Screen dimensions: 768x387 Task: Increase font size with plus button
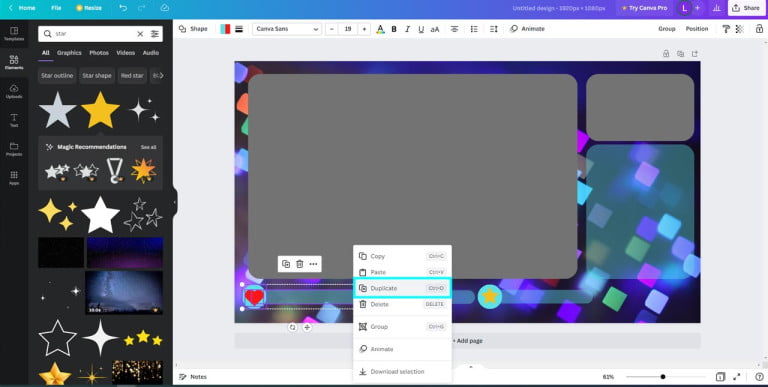click(x=364, y=29)
